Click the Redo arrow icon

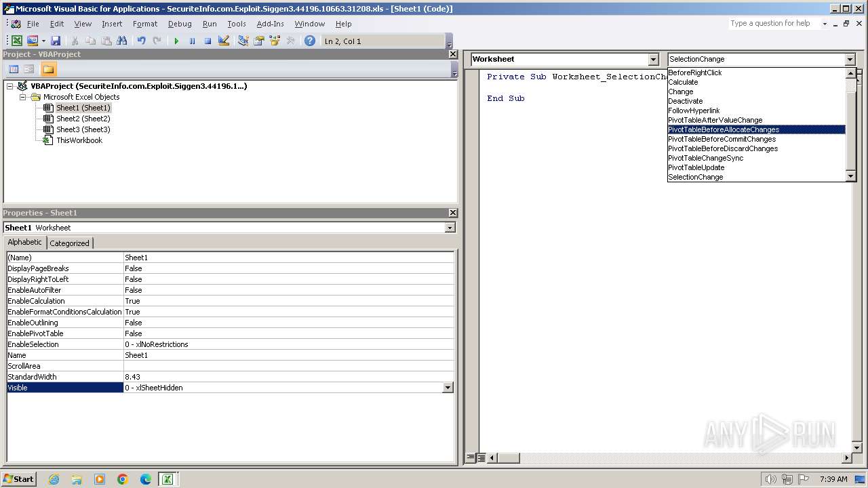(x=157, y=41)
